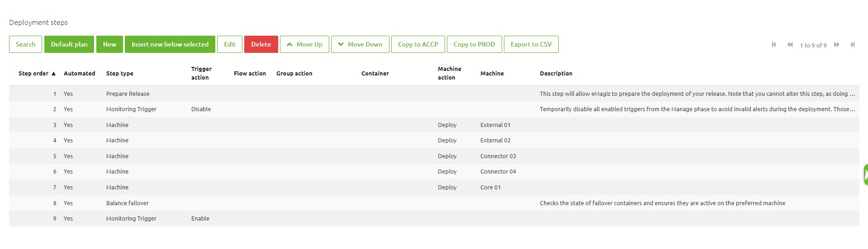Click description 'This step will allow eMagiz'
Viewport: 868px width, 249px height.
(x=697, y=94)
